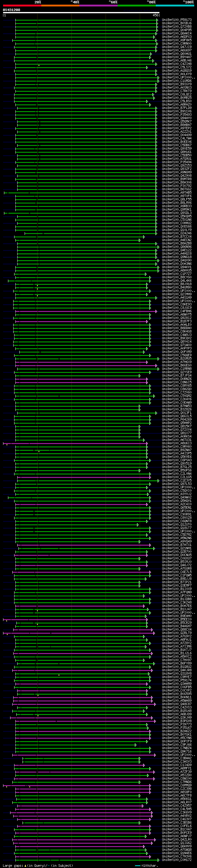Open hit UniRef100_A7H6X9
This screenshot has width=197, height=868.
(x=177, y=362)
